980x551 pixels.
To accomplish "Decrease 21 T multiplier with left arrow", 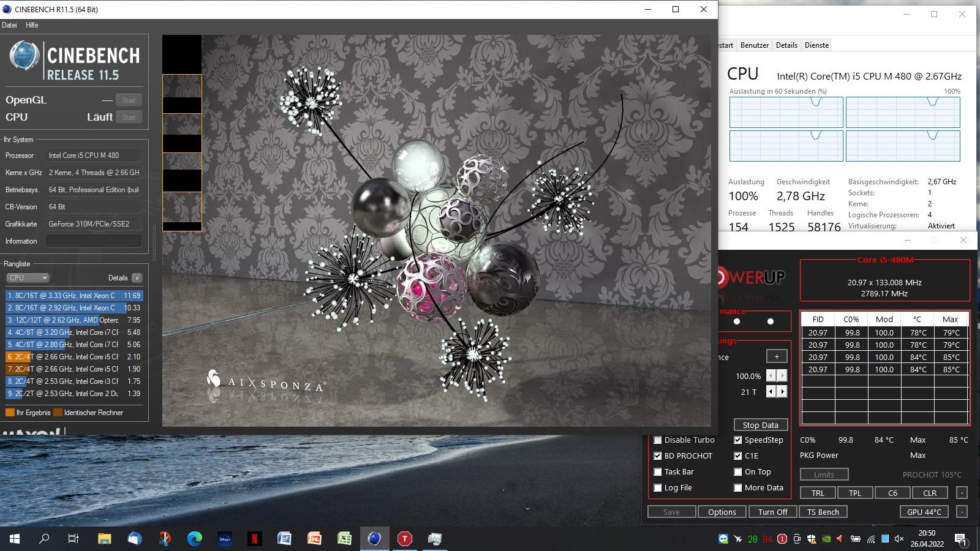I will pyautogui.click(x=772, y=392).
